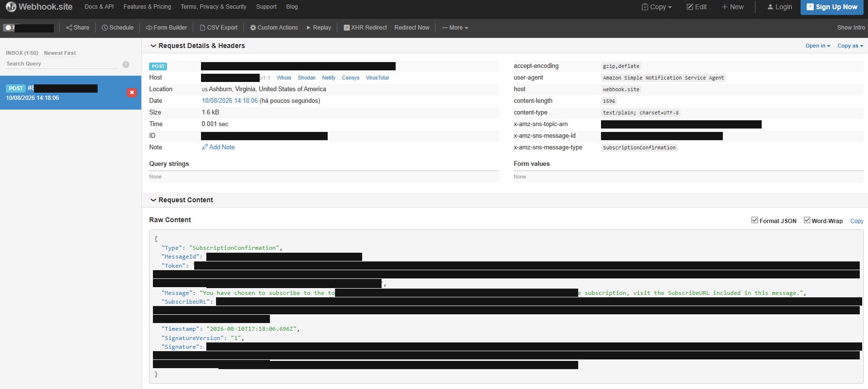Click the Whois lookup link
Screen dimensions: 868x389
coord(284,78)
